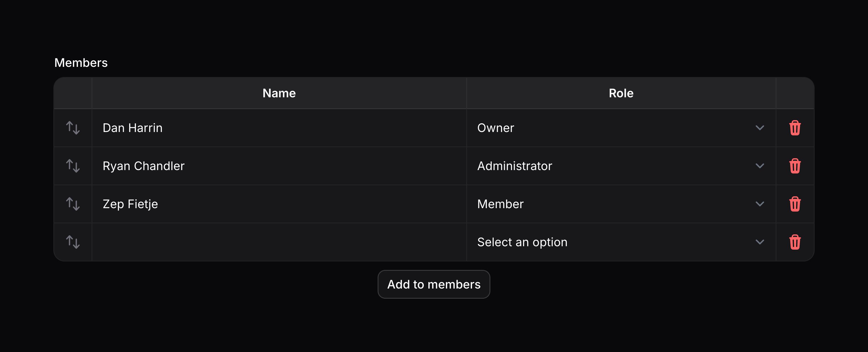The image size is (868, 352).
Task: Click reorder handle for Dan Harrin row
Action: pos(73,128)
